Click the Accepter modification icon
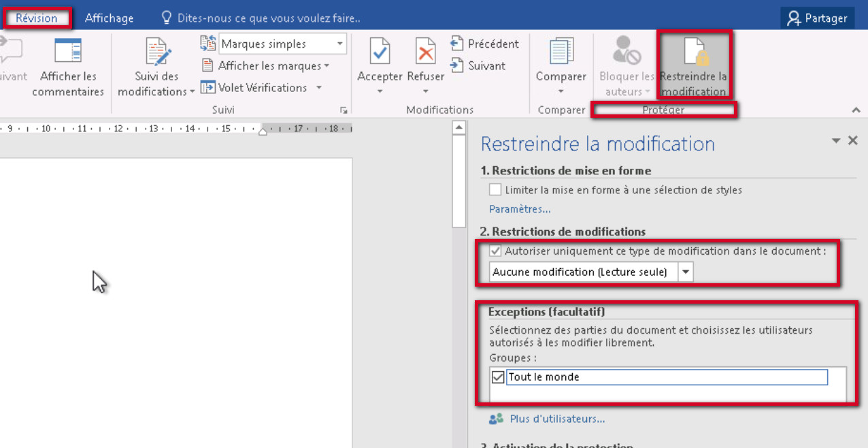 (380, 52)
